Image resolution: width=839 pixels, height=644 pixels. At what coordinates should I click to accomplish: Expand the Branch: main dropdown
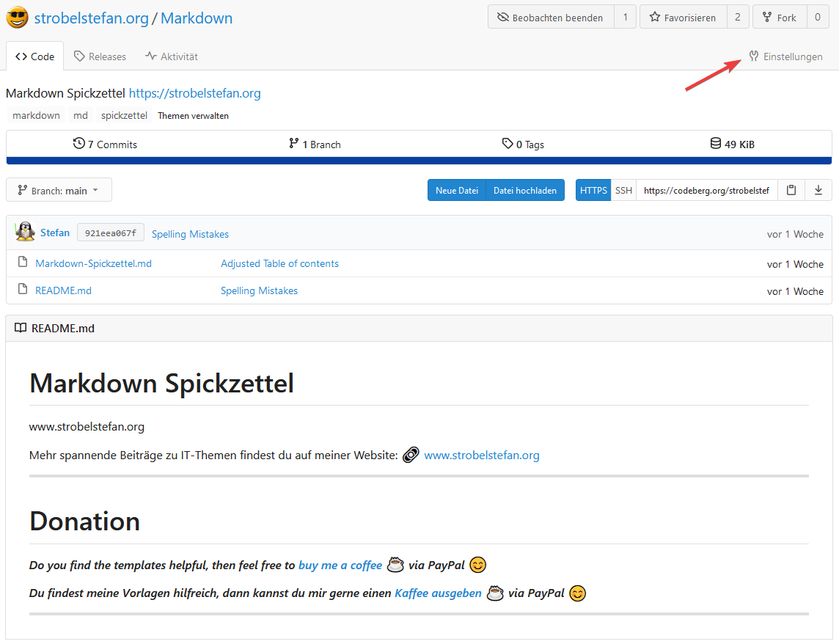click(59, 190)
